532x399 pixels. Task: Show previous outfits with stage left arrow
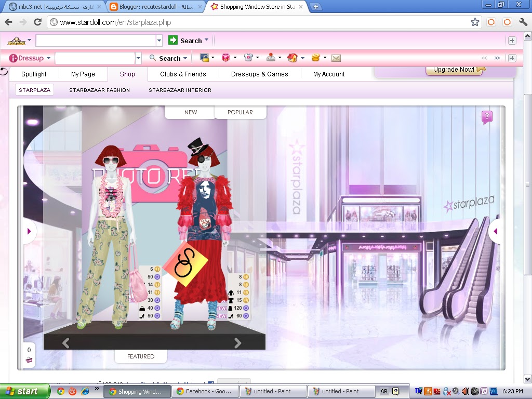pyautogui.click(x=66, y=343)
